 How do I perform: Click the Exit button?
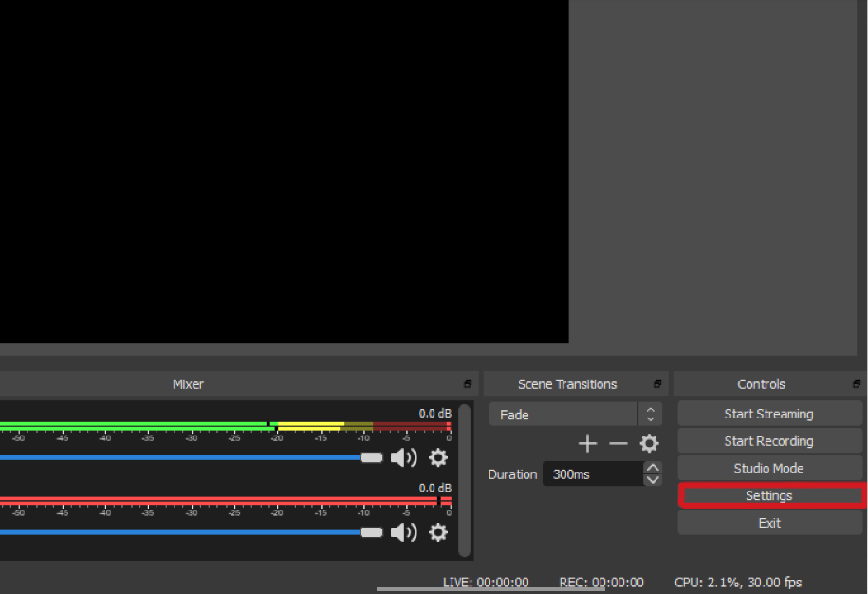click(770, 523)
